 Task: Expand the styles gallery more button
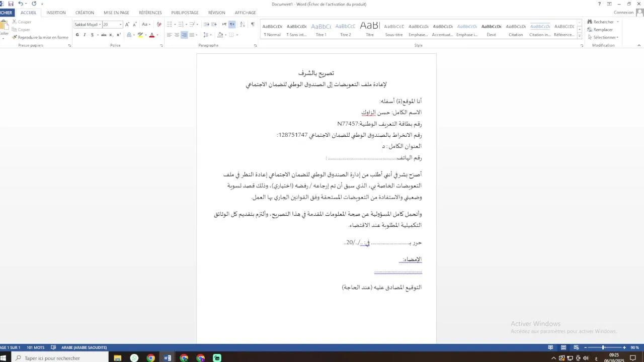[x=579, y=36]
